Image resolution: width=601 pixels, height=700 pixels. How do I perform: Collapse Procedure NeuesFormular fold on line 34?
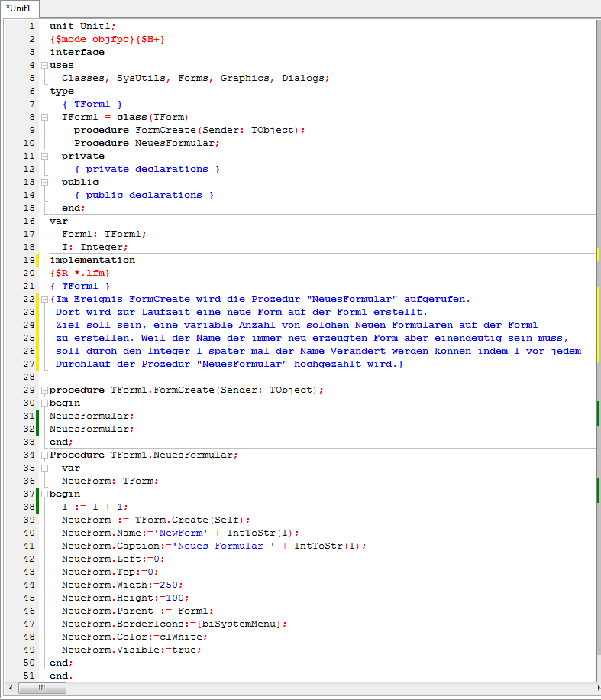[x=44, y=455]
